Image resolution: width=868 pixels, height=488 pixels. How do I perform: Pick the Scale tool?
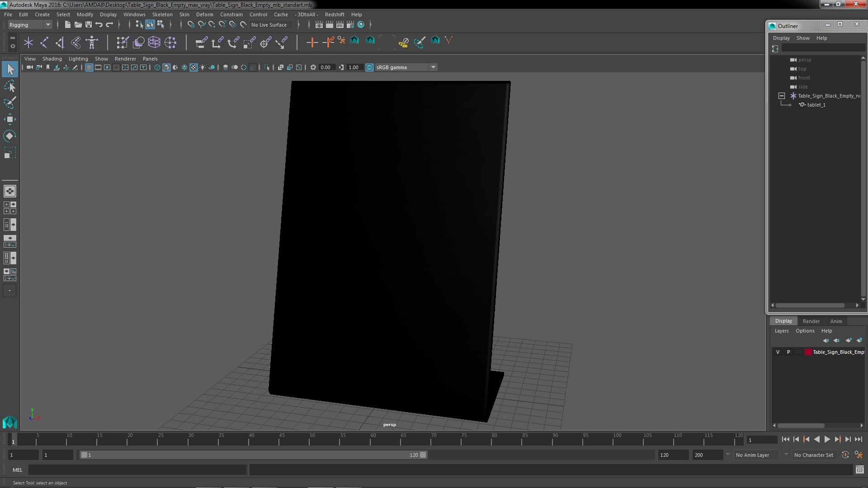tap(10, 153)
